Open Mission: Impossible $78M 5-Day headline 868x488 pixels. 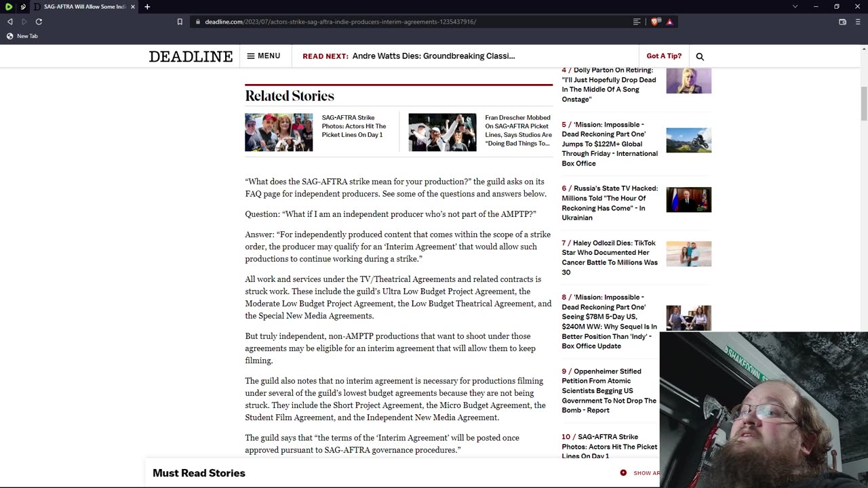click(609, 321)
